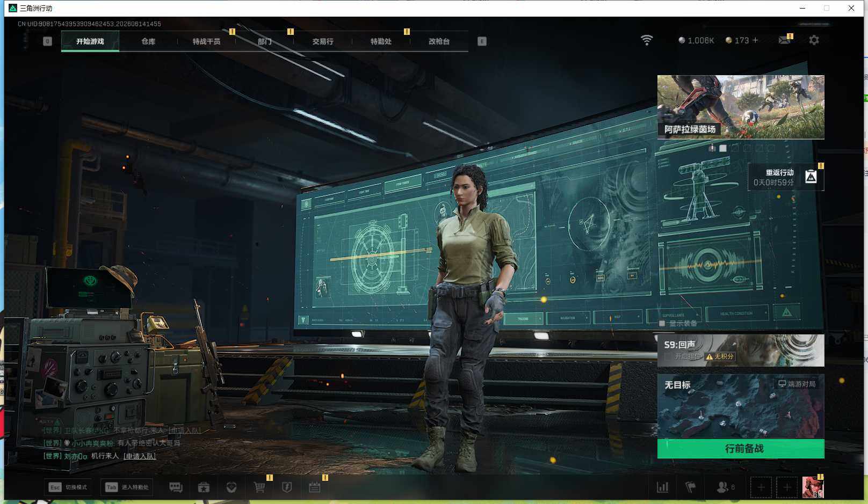This screenshot has width=868, height=504.
Task: Click the 无积分 warning tag
Action: click(x=720, y=356)
